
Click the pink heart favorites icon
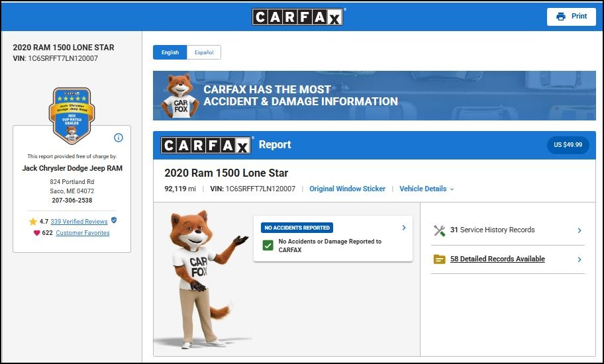(37, 233)
